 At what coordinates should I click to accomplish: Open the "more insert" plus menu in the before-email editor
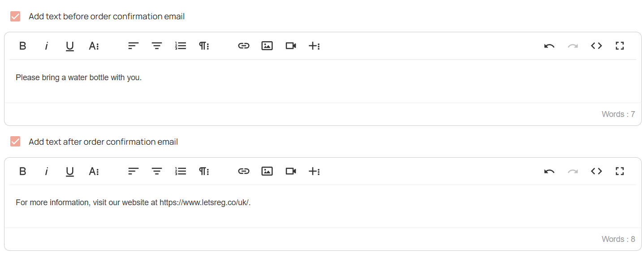(x=314, y=46)
